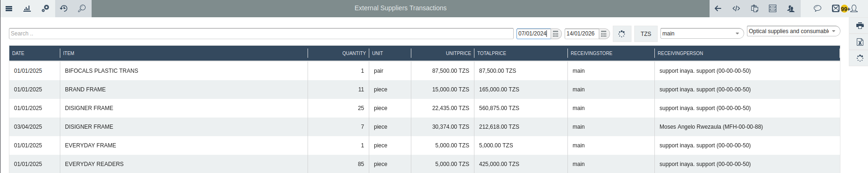Viewport: 868px width, 173px height.
Task: Open the users group icon
Action: [x=791, y=8]
